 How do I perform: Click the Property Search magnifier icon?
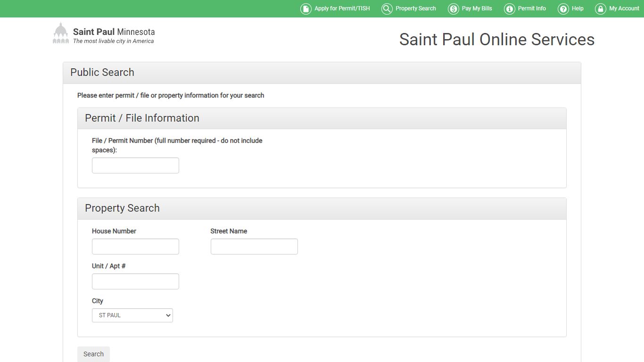(x=387, y=9)
